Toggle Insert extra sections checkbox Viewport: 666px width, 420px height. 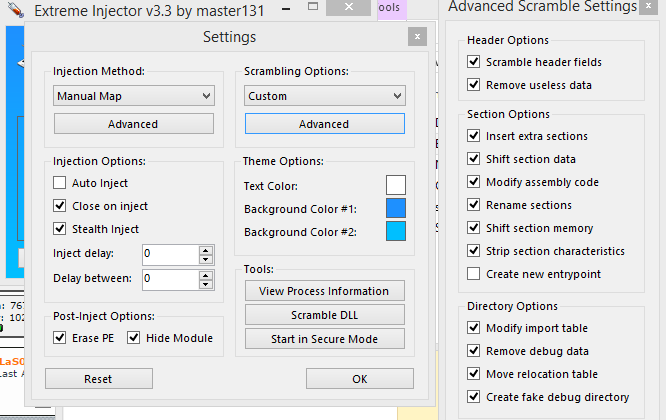[474, 136]
